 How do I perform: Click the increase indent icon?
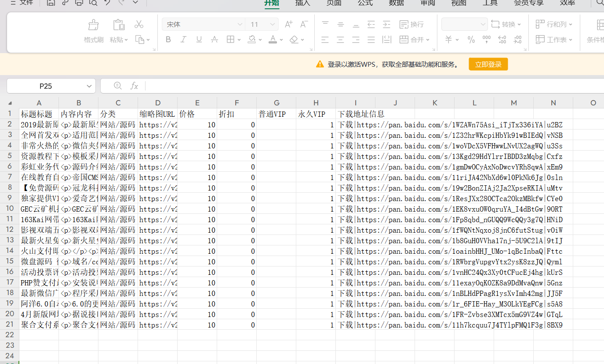point(386,25)
